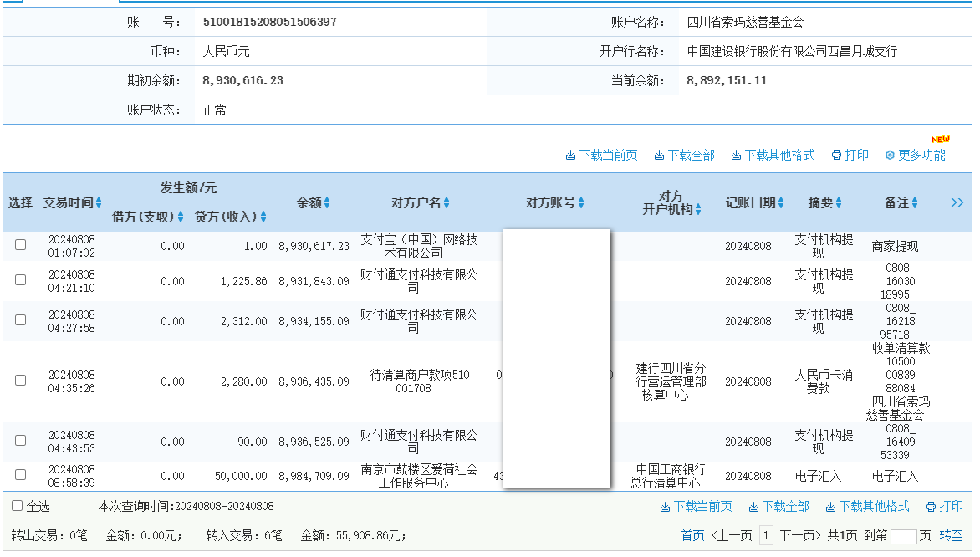Click balance 8,984,709.09 cell
Viewport: 980px width, 557px height.
[x=314, y=477]
